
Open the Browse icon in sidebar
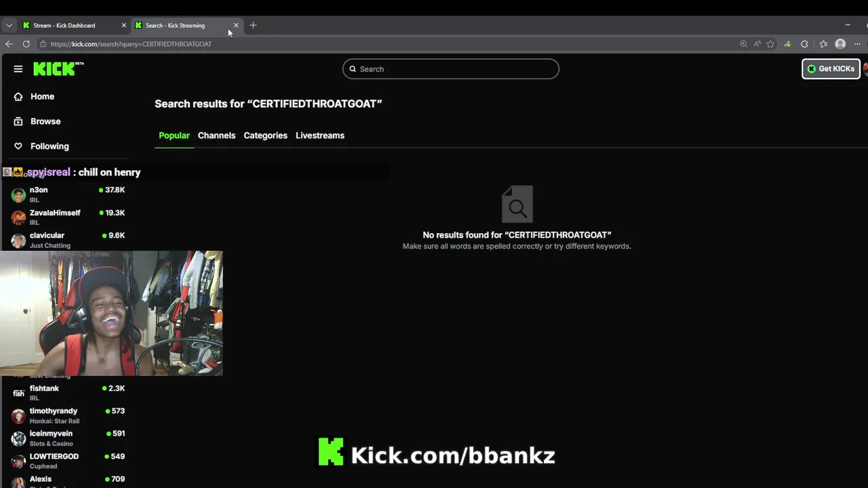pyautogui.click(x=18, y=121)
